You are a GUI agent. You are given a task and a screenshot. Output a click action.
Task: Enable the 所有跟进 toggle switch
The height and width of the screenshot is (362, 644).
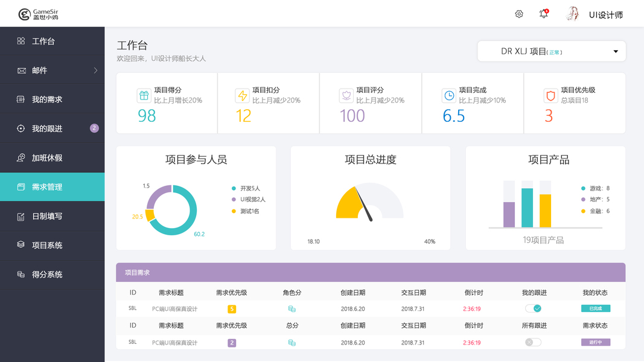coord(533,342)
